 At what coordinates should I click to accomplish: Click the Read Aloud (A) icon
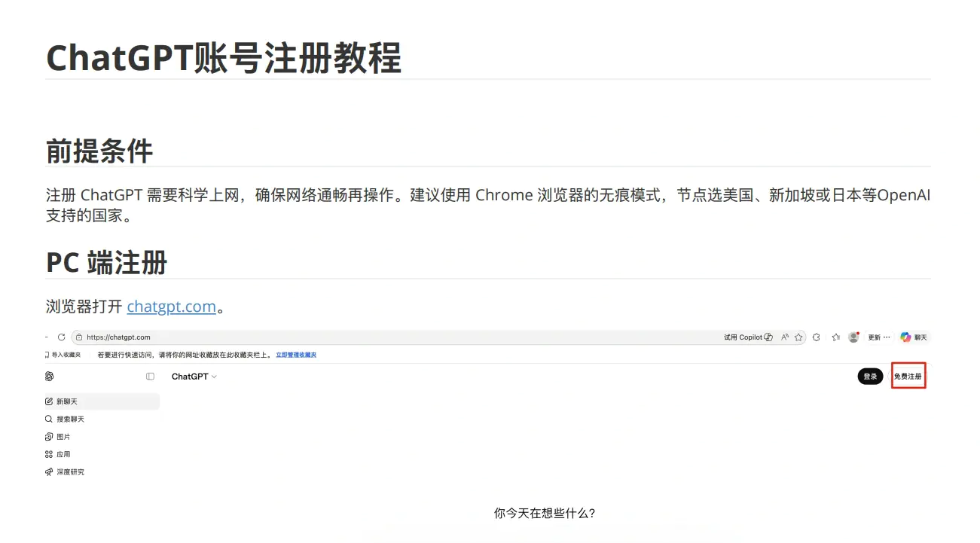click(x=785, y=337)
